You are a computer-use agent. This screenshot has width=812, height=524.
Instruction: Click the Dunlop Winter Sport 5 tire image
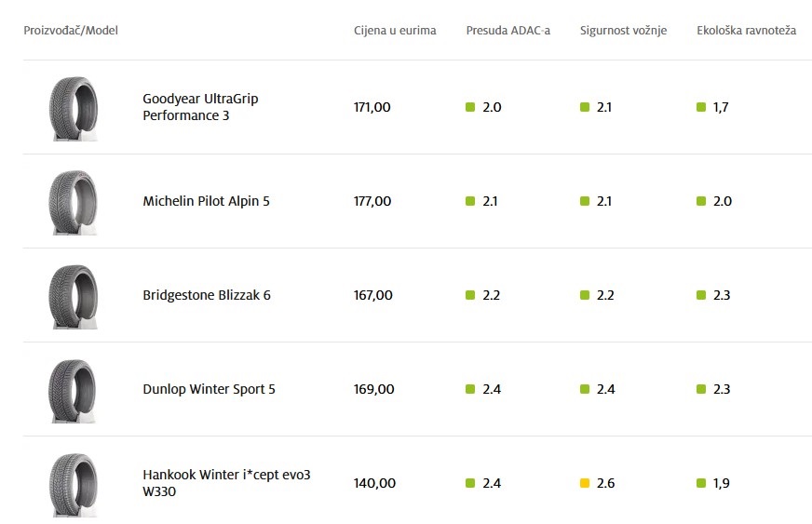click(x=73, y=390)
